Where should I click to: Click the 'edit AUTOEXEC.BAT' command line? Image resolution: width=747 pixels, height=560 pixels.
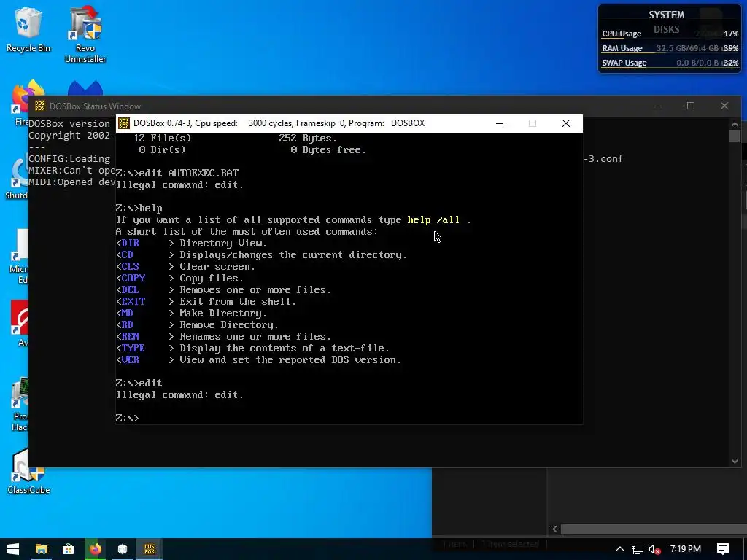(189, 174)
